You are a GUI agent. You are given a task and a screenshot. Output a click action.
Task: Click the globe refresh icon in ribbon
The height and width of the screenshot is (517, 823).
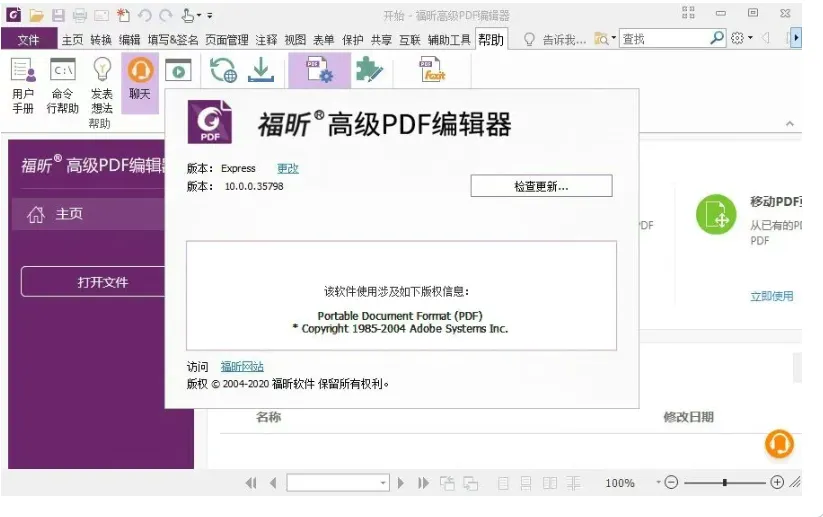pyautogui.click(x=223, y=70)
